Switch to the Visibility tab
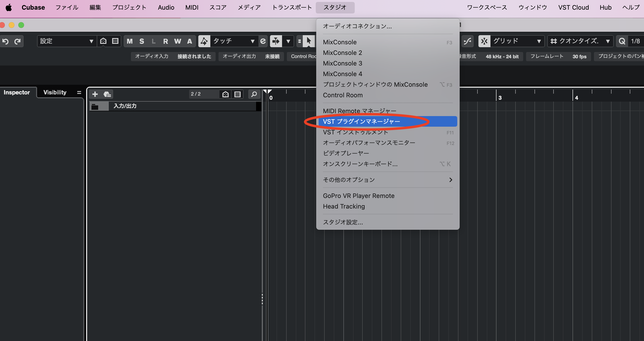 pos(55,92)
